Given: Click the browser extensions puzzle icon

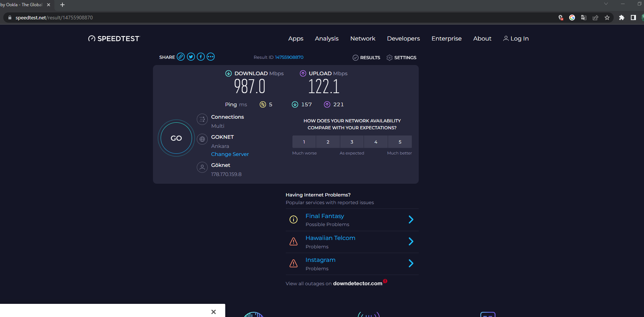Looking at the screenshot, I should coord(621,18).
